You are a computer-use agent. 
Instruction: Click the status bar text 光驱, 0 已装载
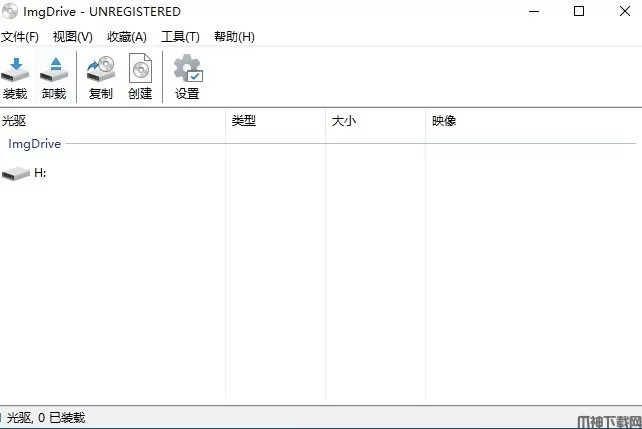(x=45, y=418)
